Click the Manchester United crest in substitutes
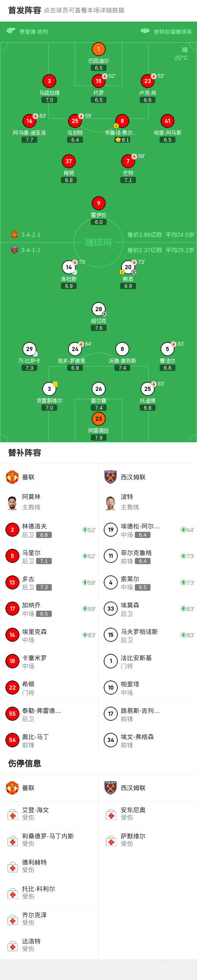This screenshot has height=980, width=197. point(12,477)
